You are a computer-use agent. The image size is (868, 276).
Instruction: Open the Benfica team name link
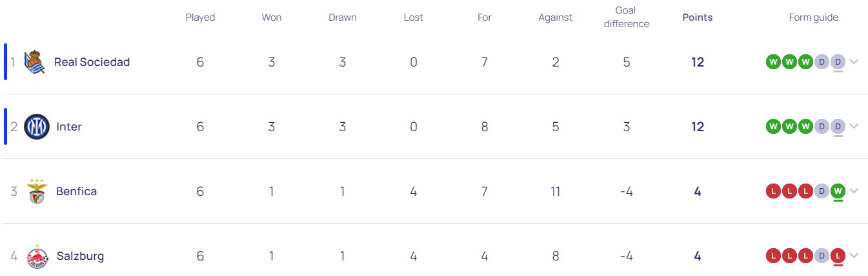pyautogui.click(x=76, y=191)
